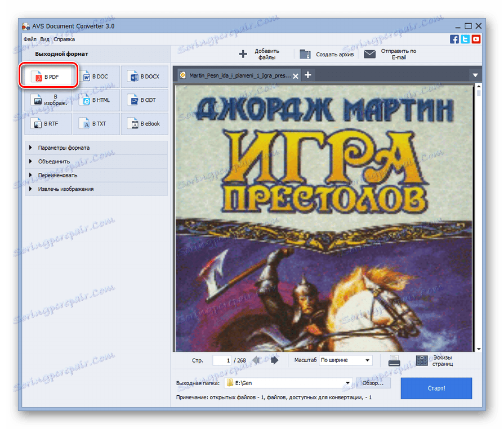Pick the To eBook output format
Image resolution: width=504 pixels, height=429 pixels.
[x=145, y=123]
